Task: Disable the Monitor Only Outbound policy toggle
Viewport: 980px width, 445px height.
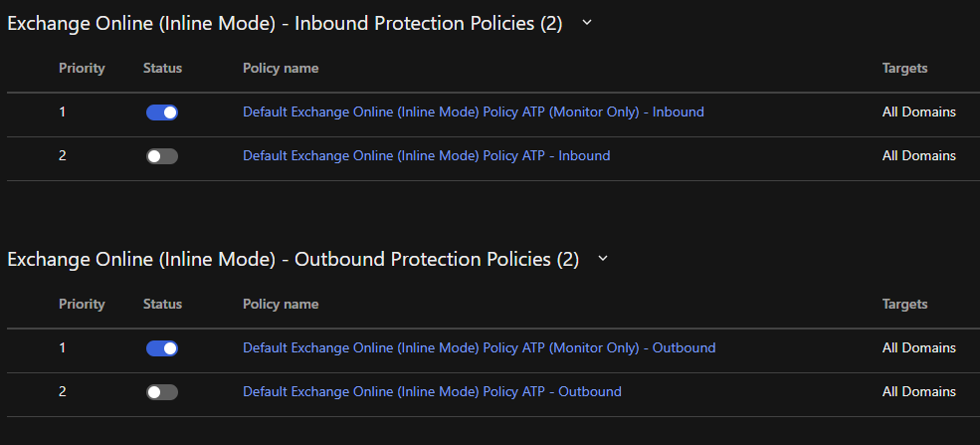Action: tap(162, 348)
